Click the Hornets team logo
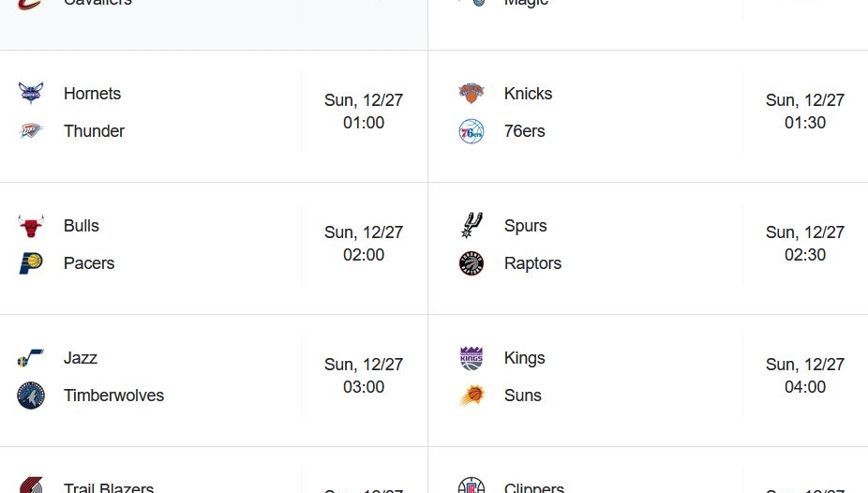 31,94
